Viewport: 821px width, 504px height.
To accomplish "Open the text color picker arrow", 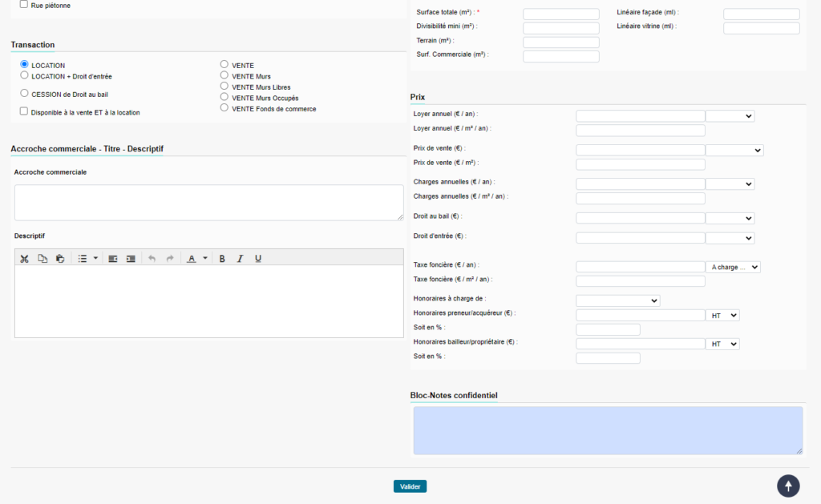I will (204, 259).
